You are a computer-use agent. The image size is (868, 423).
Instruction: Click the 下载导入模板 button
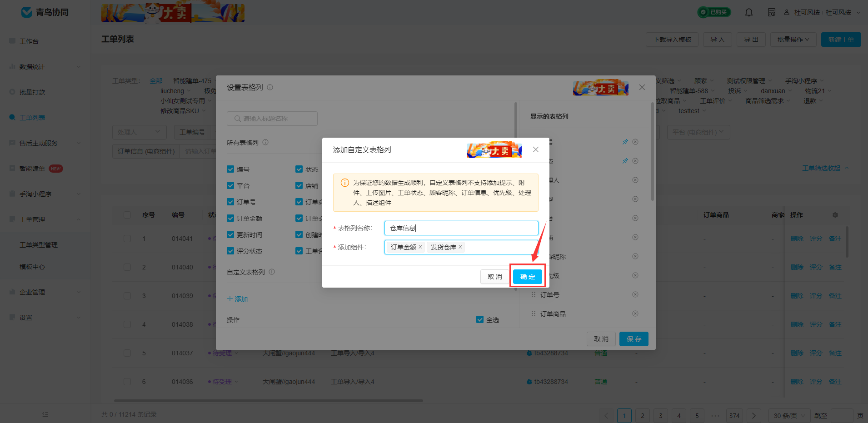tap(672, 40)
